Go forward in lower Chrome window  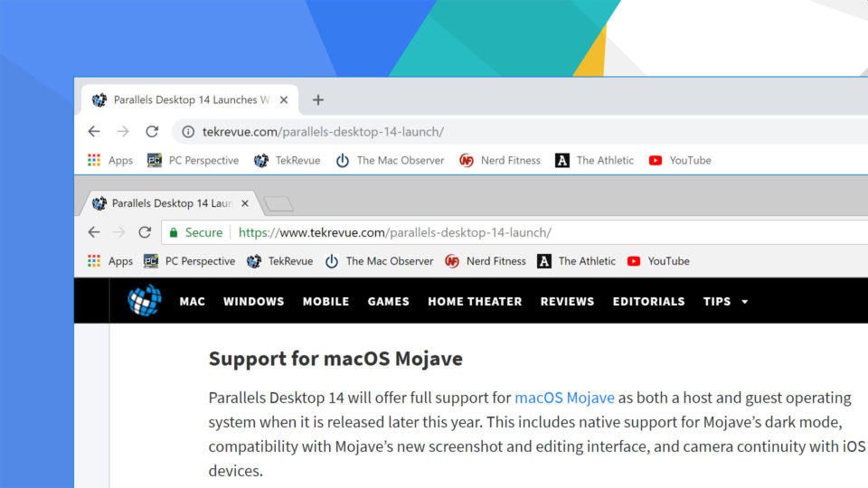119,232
